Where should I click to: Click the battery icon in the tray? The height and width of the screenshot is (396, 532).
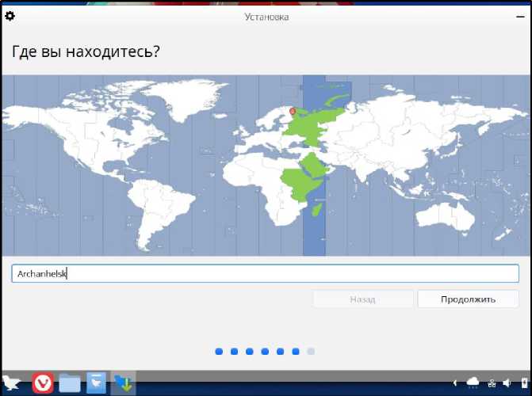coord(525,383)
